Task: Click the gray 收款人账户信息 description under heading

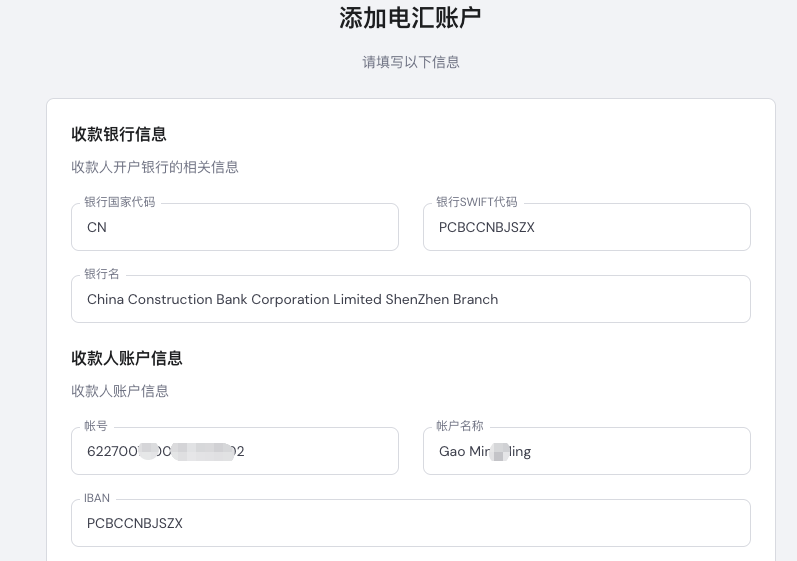Action: (119, 391)
